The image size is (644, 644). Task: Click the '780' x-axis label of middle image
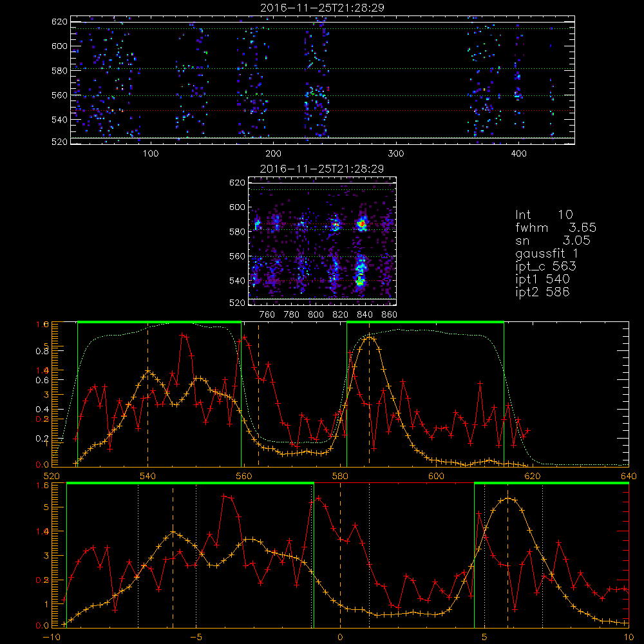[292, 315]
